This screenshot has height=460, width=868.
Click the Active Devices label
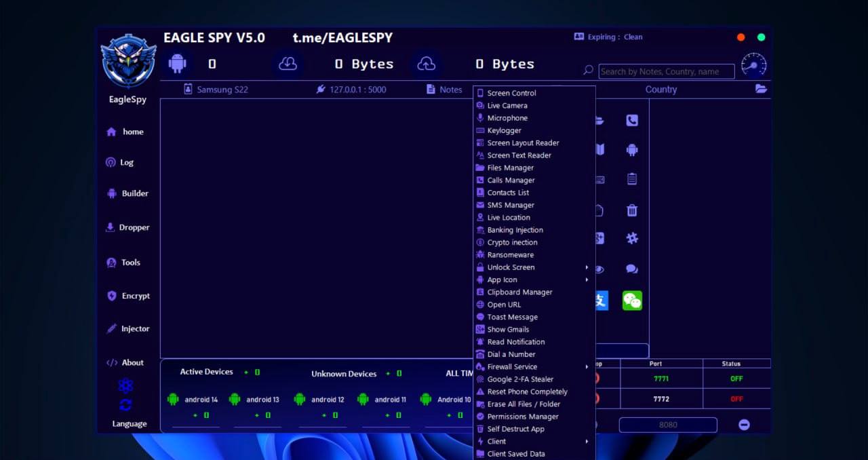point(206,372)
